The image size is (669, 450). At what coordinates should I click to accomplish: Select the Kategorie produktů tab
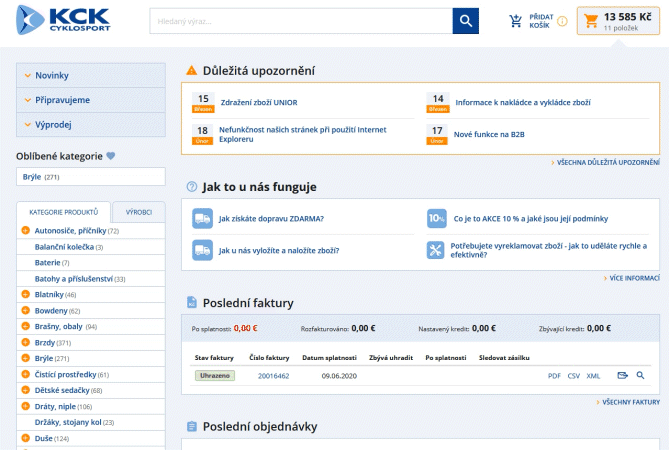pyautogui.click(x=64, y=213)
